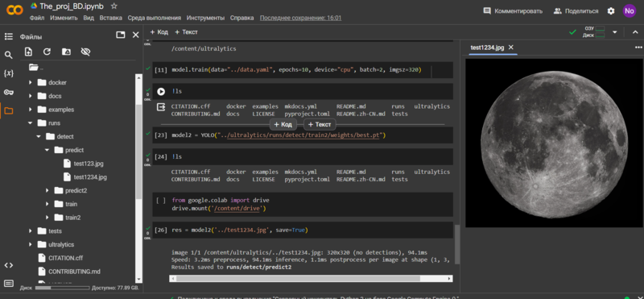
Task: Upload a file to session storage
Action: click(28, 52)
